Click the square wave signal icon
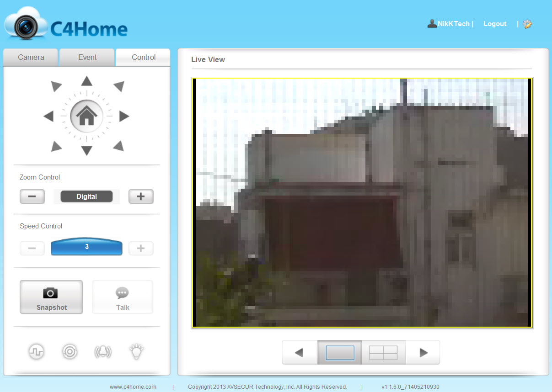This screenshot has width=552, height=392. (36, 351)
